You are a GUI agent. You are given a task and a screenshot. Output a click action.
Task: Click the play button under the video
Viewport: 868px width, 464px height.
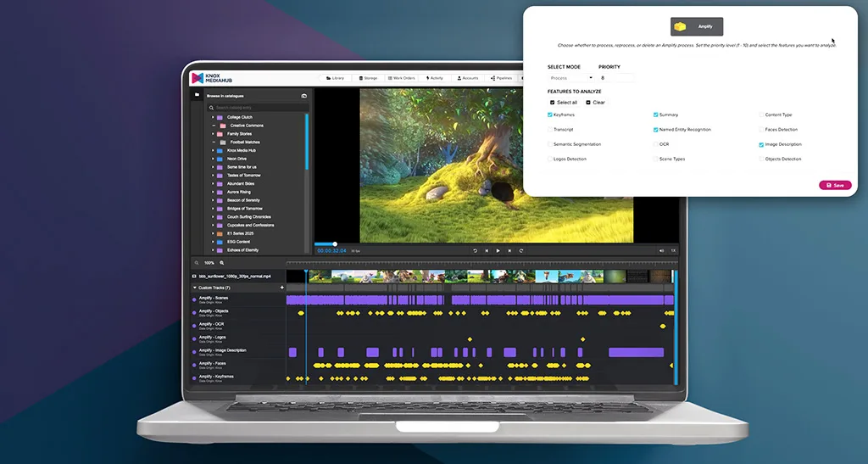pyautogui.click(x=498, y=250)
